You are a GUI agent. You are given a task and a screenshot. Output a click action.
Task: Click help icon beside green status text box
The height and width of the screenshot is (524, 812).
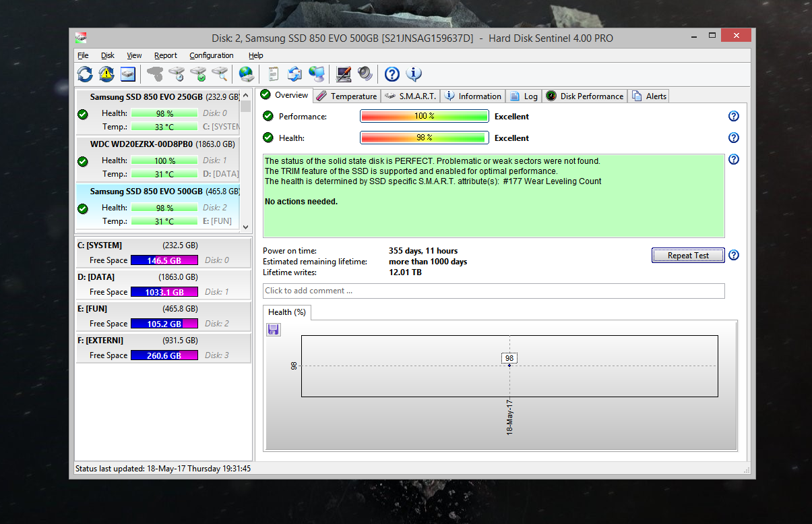[734, 160]
